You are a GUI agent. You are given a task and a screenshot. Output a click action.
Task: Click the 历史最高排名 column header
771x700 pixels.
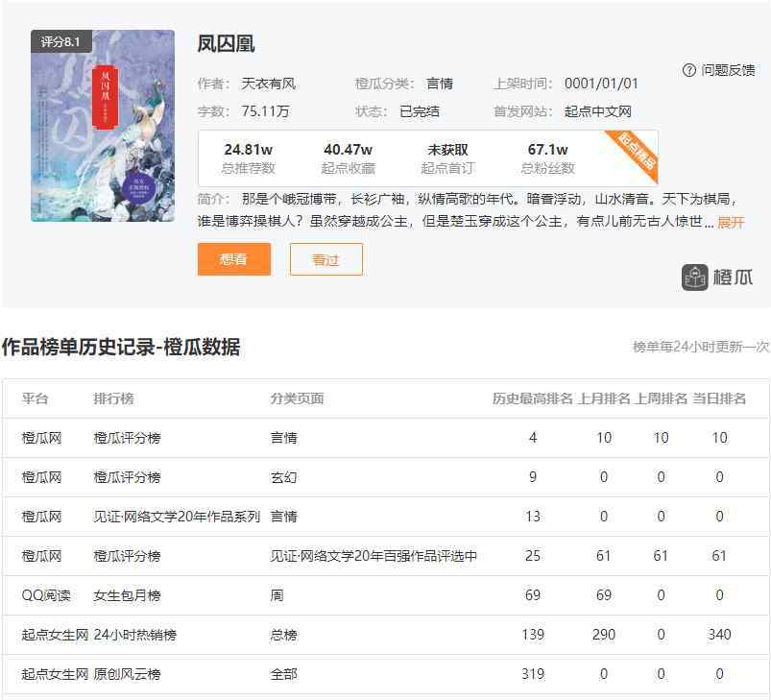coord(533,398)
